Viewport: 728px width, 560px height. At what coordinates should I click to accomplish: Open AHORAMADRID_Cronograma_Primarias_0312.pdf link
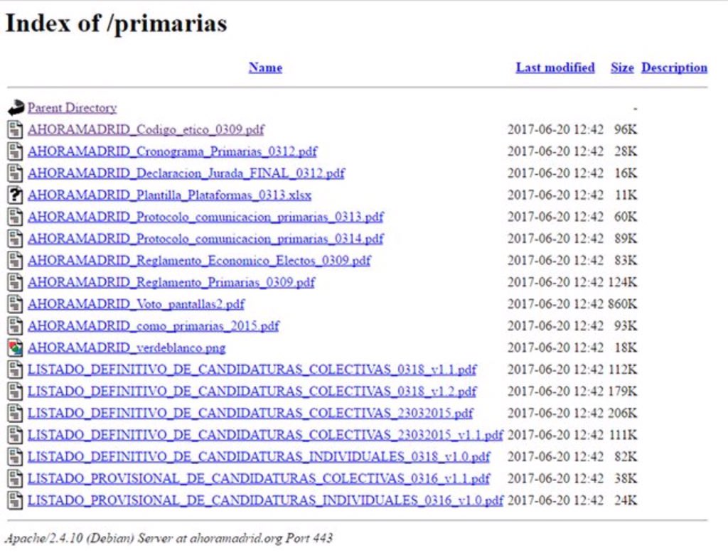tap(172, 151)
